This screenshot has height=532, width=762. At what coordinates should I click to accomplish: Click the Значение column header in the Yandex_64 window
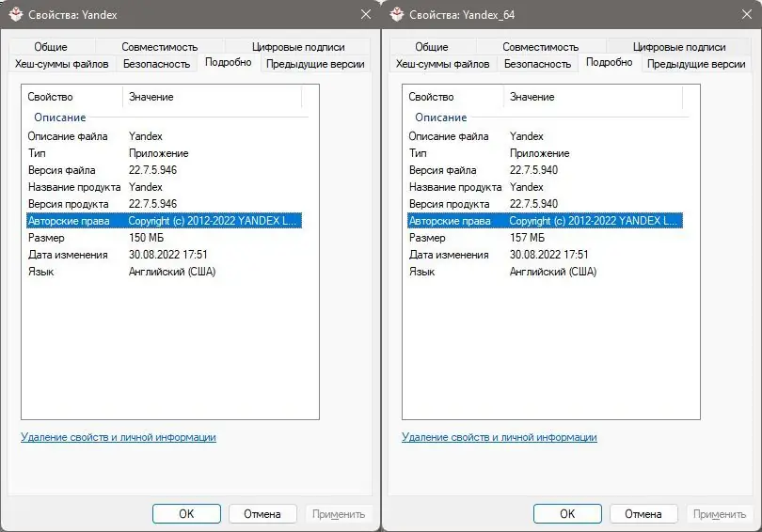594,97
